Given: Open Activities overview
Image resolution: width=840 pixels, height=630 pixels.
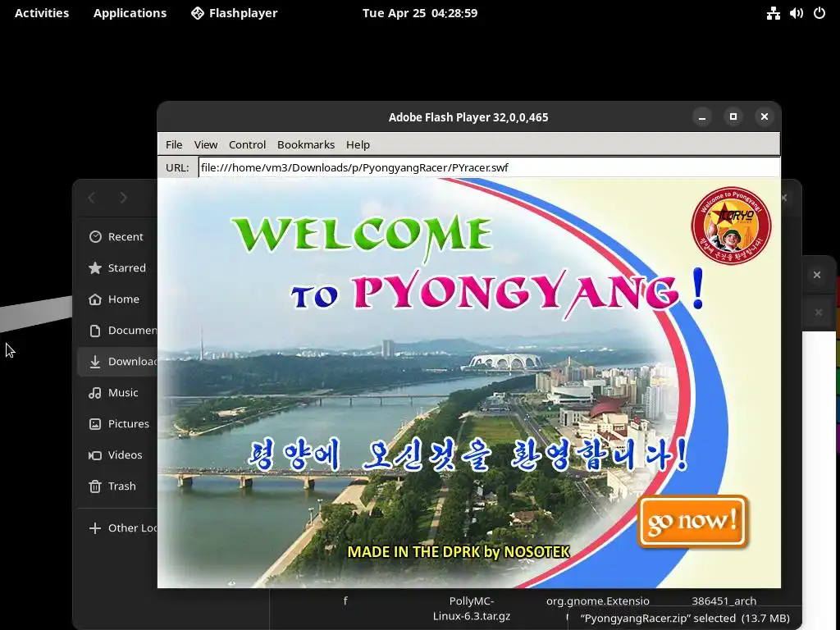Looking at the screenshot, I should [42, 13].
